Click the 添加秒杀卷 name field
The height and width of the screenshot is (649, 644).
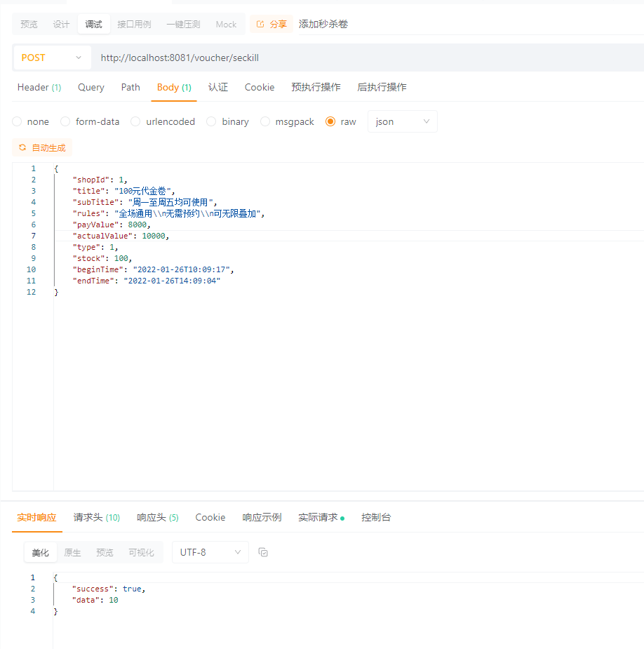point(471,24)
